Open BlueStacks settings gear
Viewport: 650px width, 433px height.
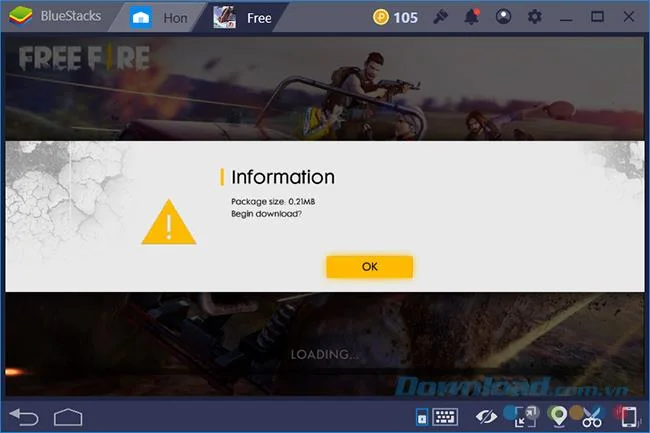point(534,17)
